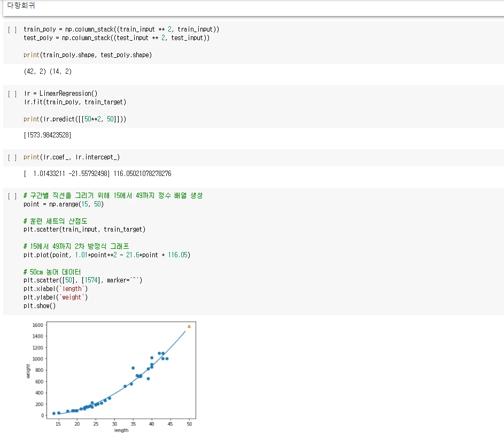Viewport: 504px width, 436px height.
Task: Click the line 'train_poly = np.column_stack'
Action: tap(121, 29)
